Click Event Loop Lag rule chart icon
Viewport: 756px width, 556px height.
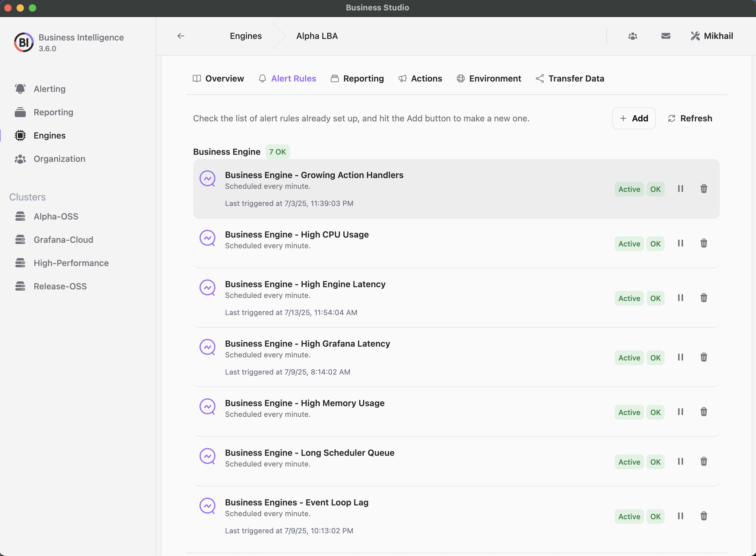click(x=208, y=506)
